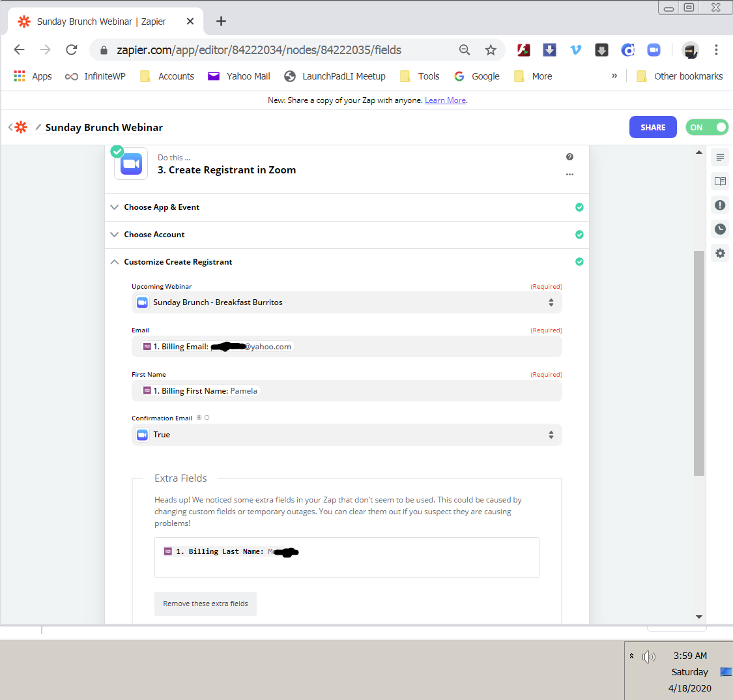Click the show desktop icon in tray

726,672
